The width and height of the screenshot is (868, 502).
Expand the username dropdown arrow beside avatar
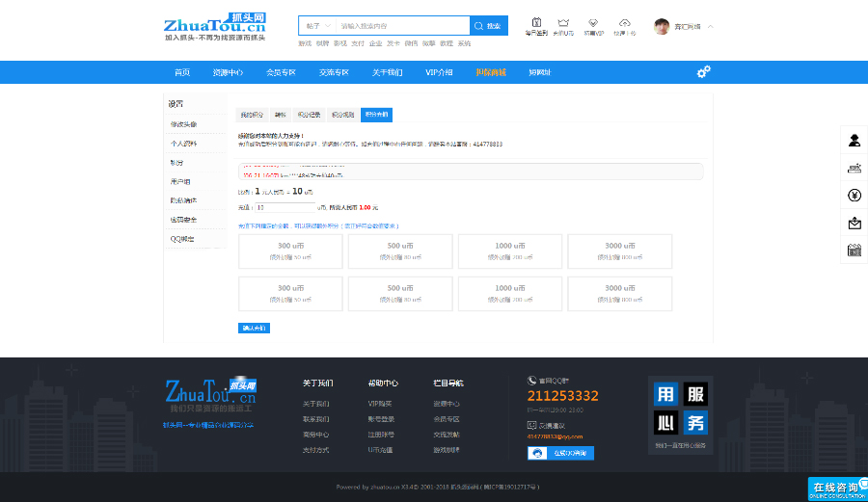[711, 26]
